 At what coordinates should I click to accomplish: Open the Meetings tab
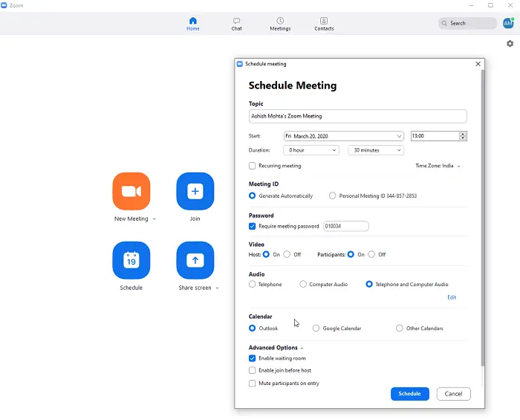(x=280, y=24)
